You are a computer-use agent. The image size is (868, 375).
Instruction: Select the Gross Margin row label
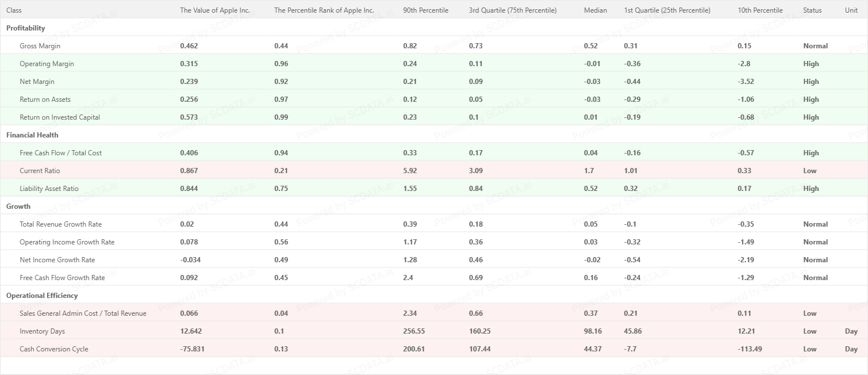click(40, 46)
